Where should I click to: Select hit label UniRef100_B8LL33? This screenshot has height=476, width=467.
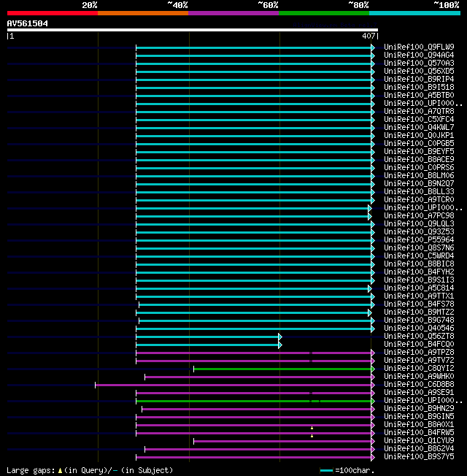point(419,192)
